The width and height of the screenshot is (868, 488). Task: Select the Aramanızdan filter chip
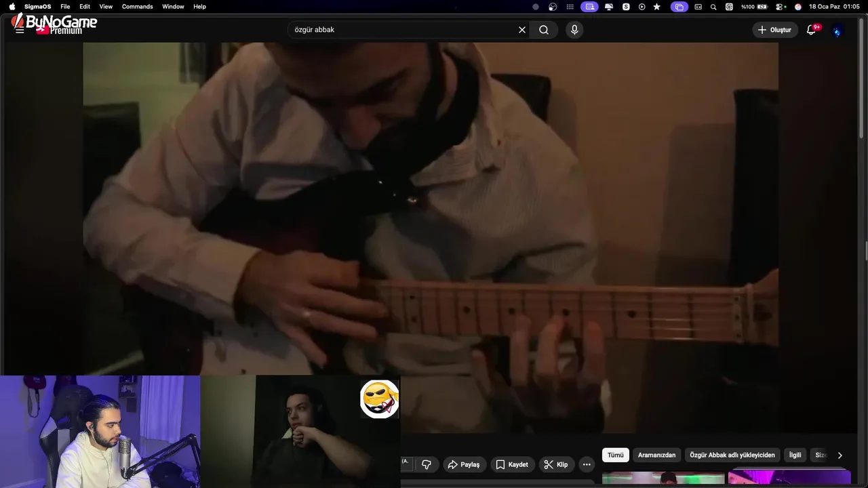(656, 455)
